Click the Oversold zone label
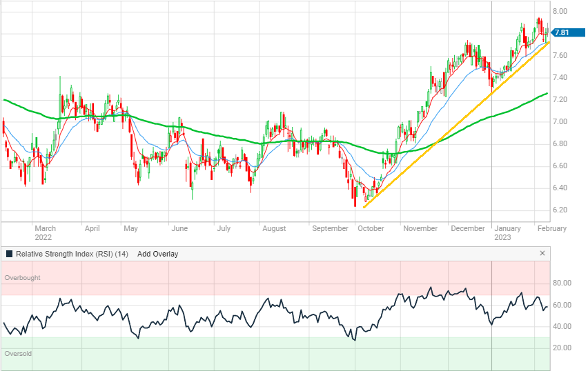Screen dimensions: 588x371 [18, 354]
